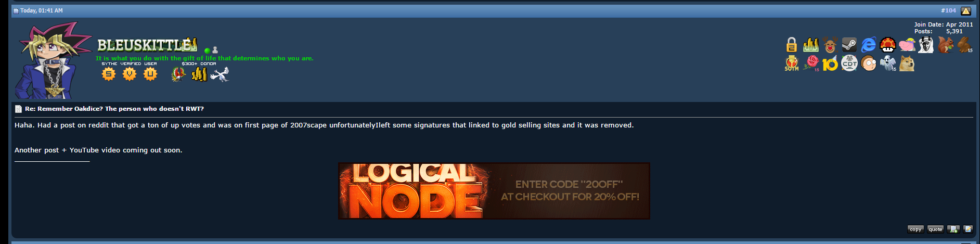Click the SOTM medal badge

tap(792, 63)
